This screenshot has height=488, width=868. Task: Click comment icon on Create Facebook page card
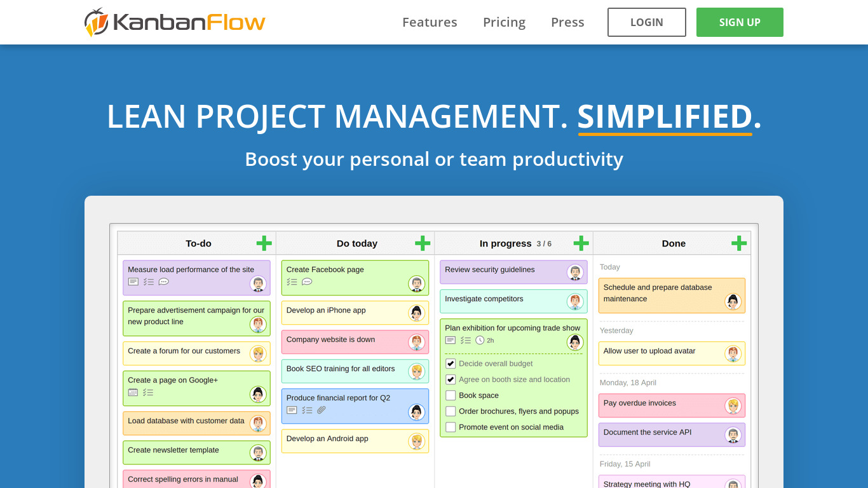point(307,281)
